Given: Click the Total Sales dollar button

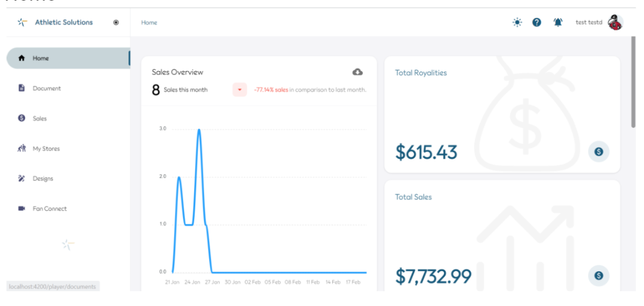Looking at the screenshot, I should [599, 275].
